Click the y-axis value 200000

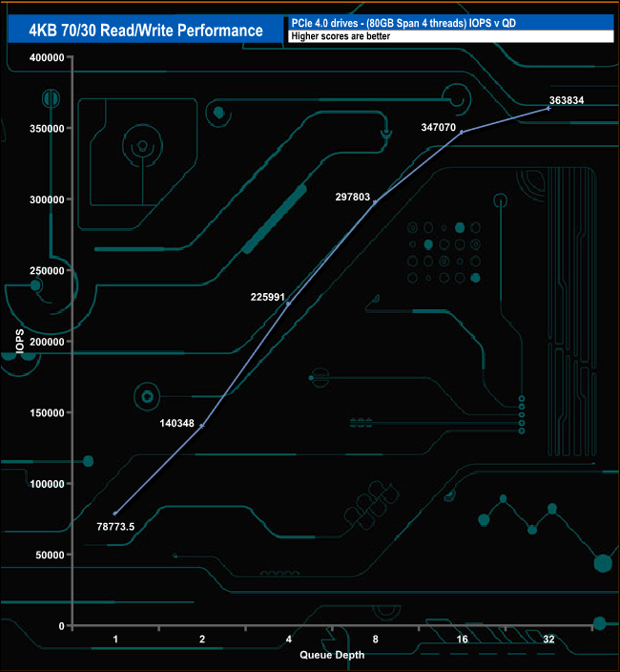47,342
